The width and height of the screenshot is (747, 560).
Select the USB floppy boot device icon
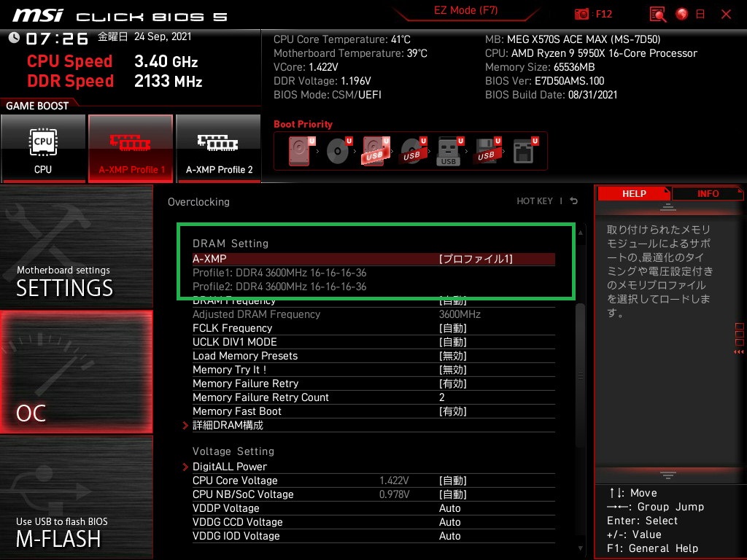487,151
